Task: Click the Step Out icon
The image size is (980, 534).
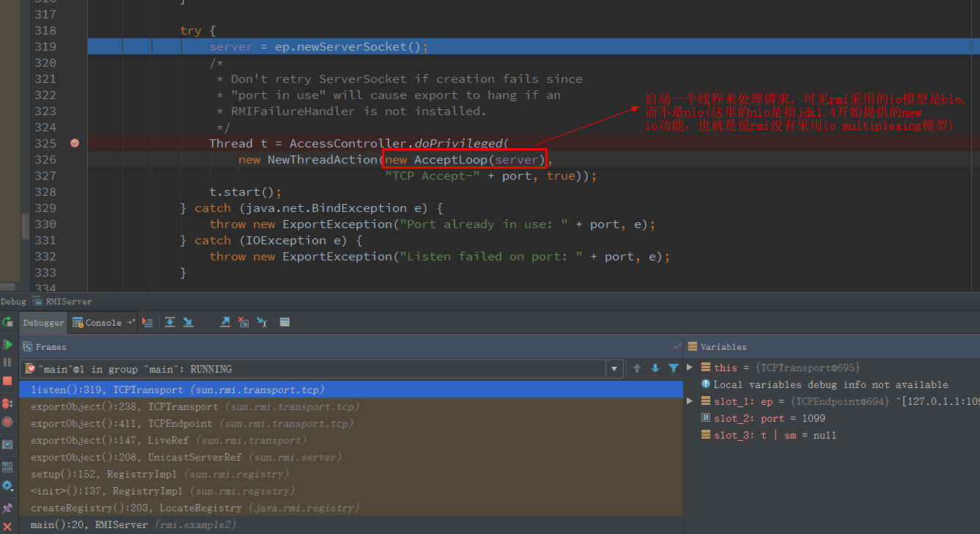Action: 225,322
